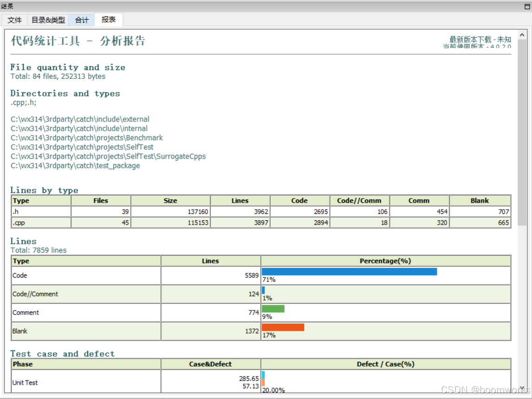This screenshot has height=399, width=532.
Task: Click the Comment row value 774
Action: click(x=253, y=312)
